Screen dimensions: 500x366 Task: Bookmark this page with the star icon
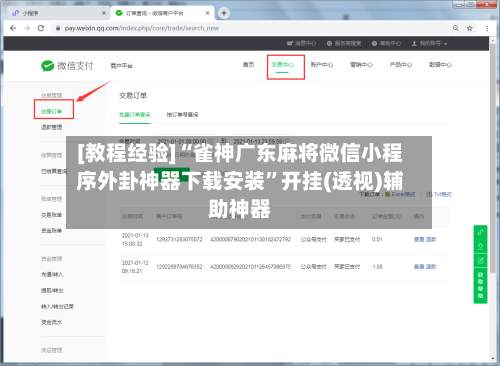coord(470,28)
